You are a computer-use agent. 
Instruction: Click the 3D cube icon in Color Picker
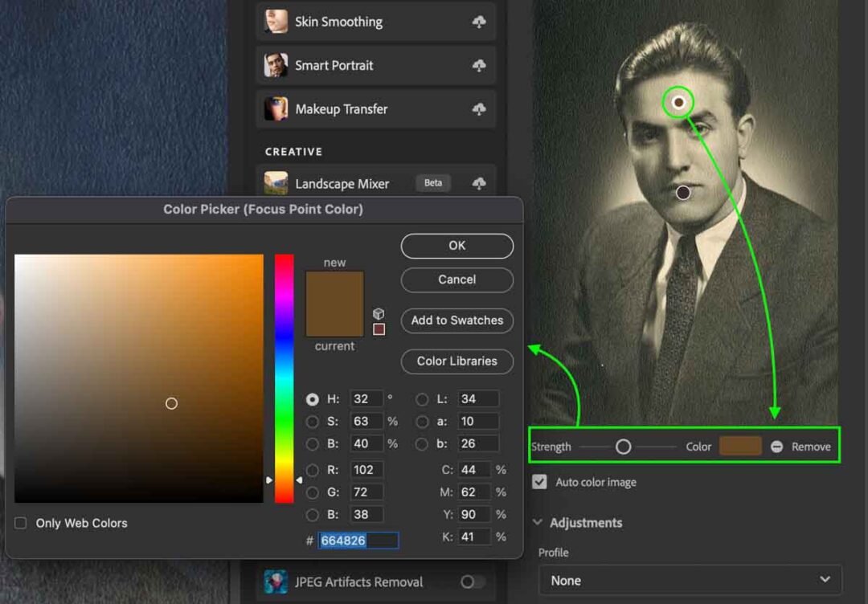point(378,314)
